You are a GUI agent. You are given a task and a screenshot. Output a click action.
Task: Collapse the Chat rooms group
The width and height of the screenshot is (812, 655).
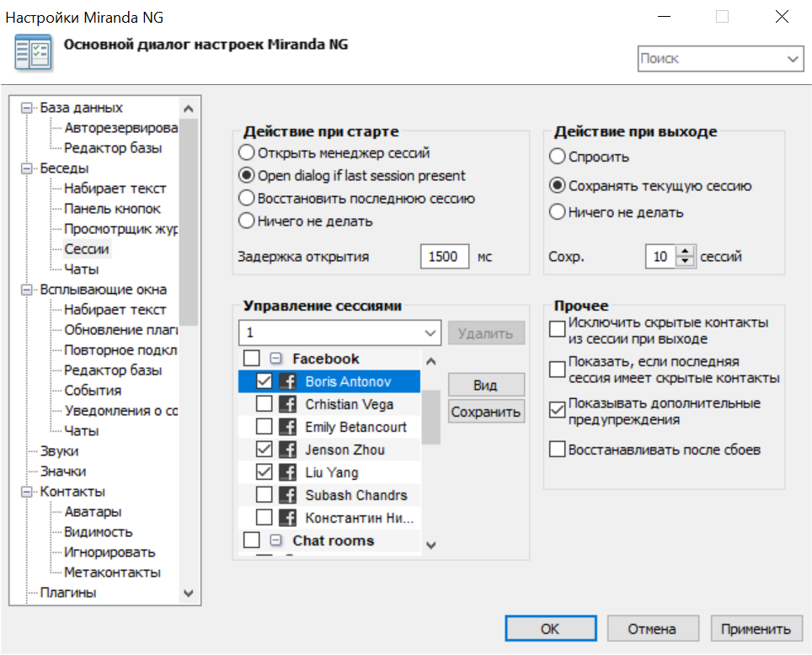pos(276,541)
